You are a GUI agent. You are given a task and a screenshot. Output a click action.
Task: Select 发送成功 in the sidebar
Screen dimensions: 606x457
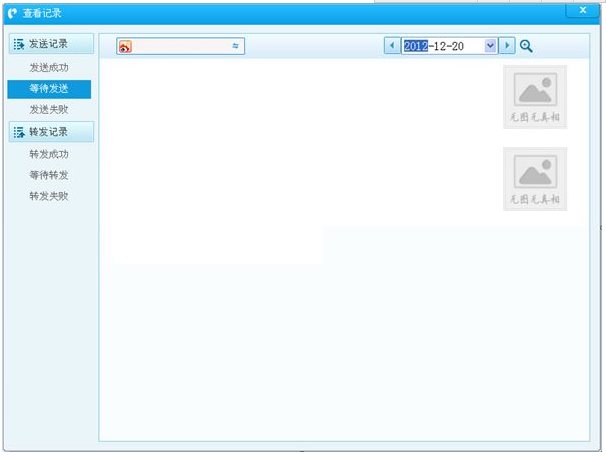pyautogui.click(x=49, y=68)
